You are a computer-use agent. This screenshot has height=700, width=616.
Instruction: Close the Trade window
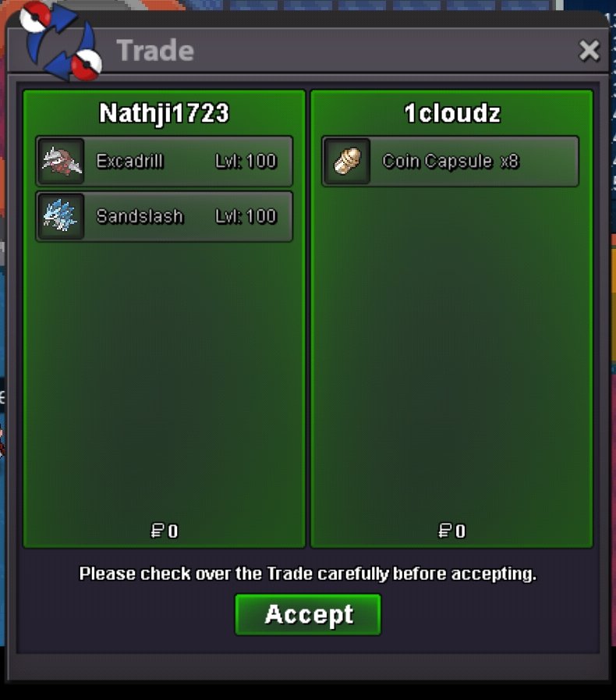tap(589, 51)
